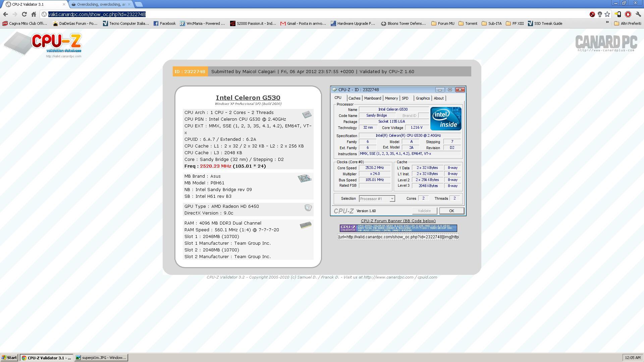Show hidden bookmarks with the double chevron
Viewport: 644px width, 362px height.
(607, 22)
